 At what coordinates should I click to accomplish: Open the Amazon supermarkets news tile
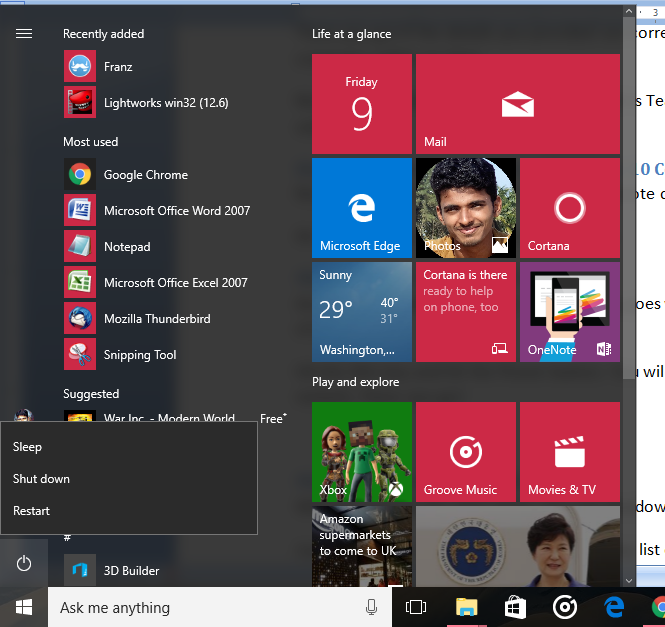(x=362, y=546)
